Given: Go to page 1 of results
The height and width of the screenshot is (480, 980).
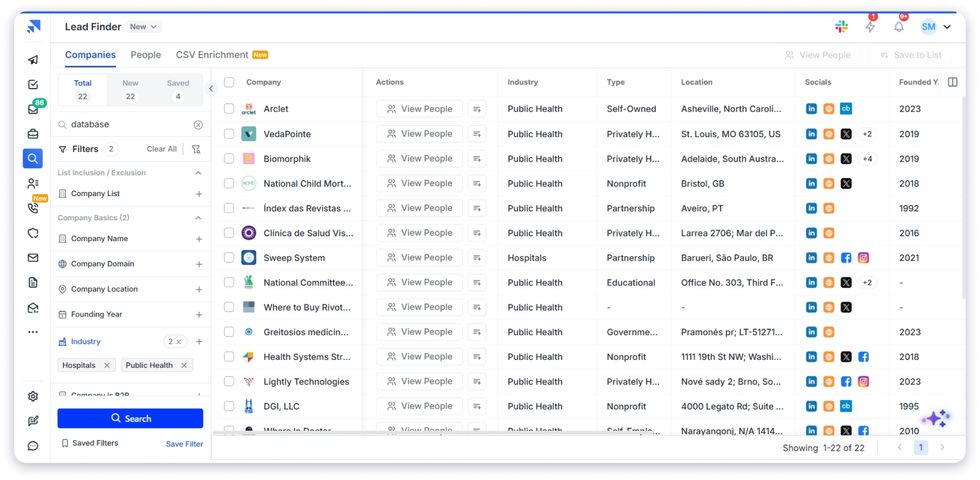Looking at the screenshot, I should (921, 447).
